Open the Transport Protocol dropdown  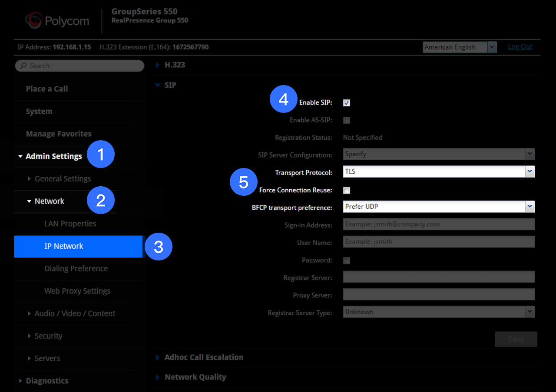439,171
